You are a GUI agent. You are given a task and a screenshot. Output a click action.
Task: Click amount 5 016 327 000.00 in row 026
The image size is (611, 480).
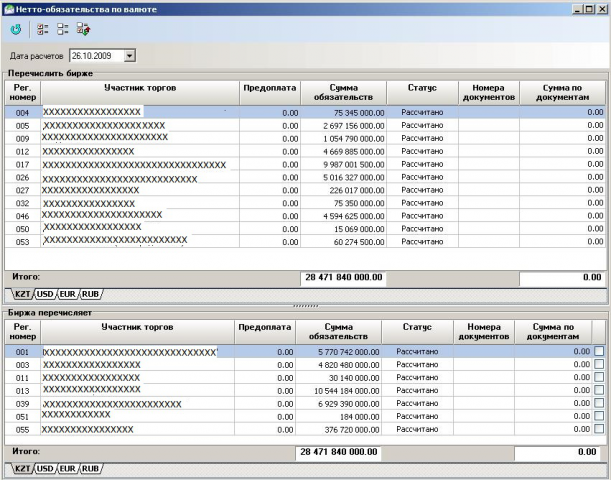click(353, 177)
